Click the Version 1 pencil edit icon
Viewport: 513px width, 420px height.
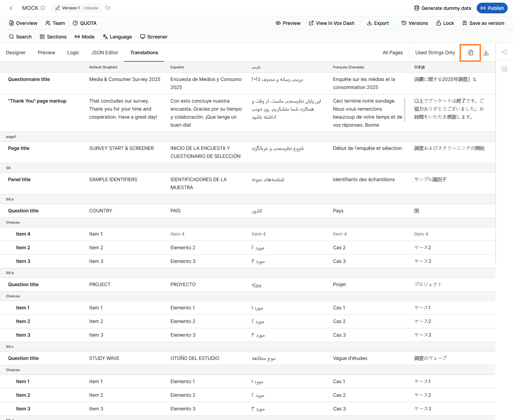(x=57, y=8)
